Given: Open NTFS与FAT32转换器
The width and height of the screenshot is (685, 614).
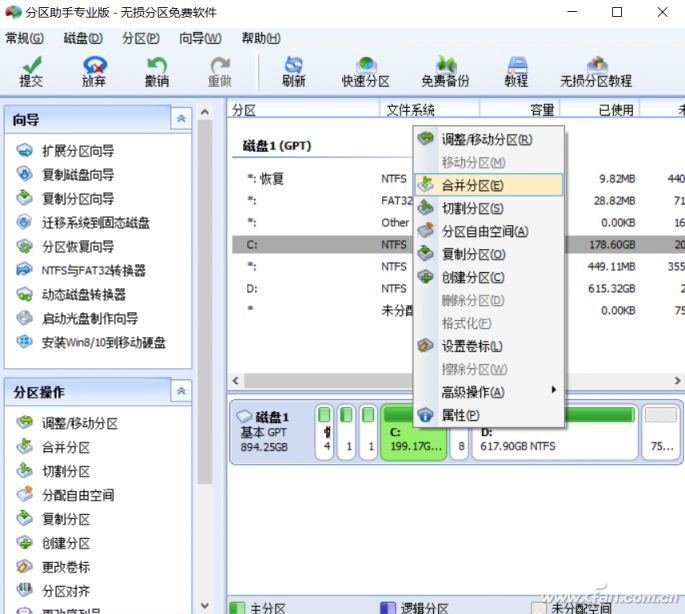Looking at the screenshot, I should 81,270.
